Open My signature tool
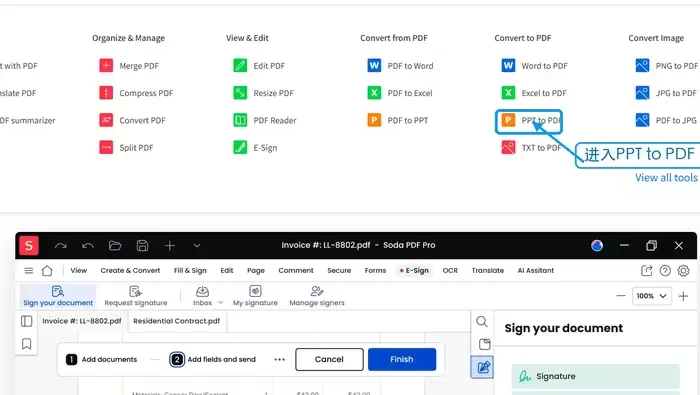Viewport: 700px width, 395px height. (255, 296)
